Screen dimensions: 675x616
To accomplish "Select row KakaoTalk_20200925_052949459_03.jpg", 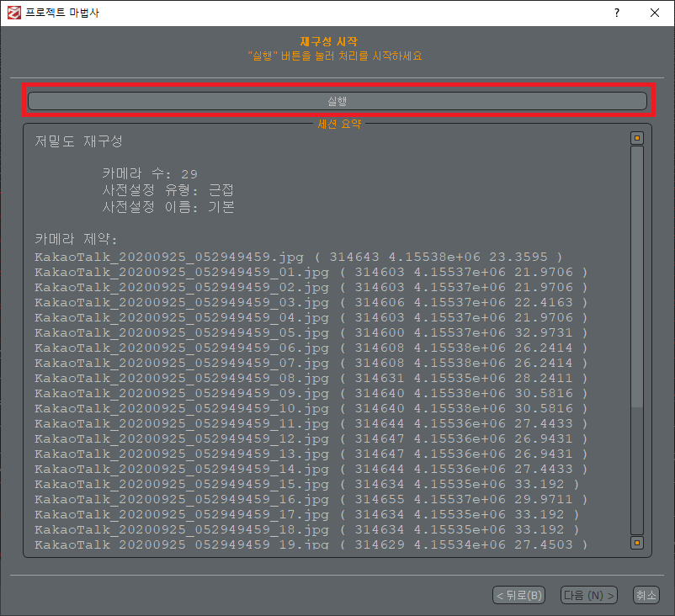I will pyautogui.click(x=311, y=303).
